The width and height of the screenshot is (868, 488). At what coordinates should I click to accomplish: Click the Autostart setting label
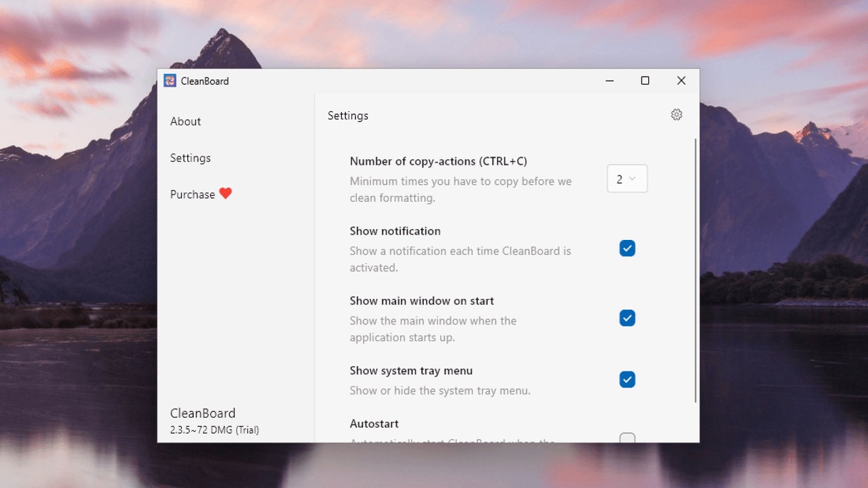374,424
